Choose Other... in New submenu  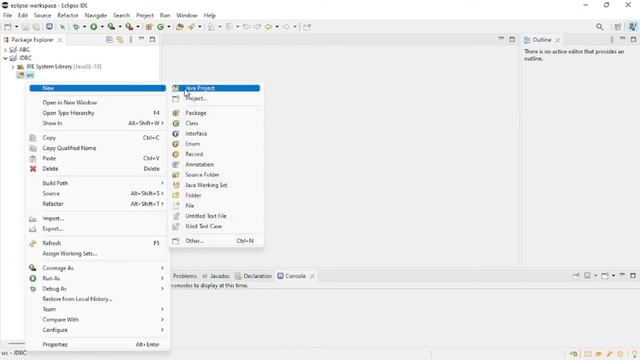(x=216, y=241)
